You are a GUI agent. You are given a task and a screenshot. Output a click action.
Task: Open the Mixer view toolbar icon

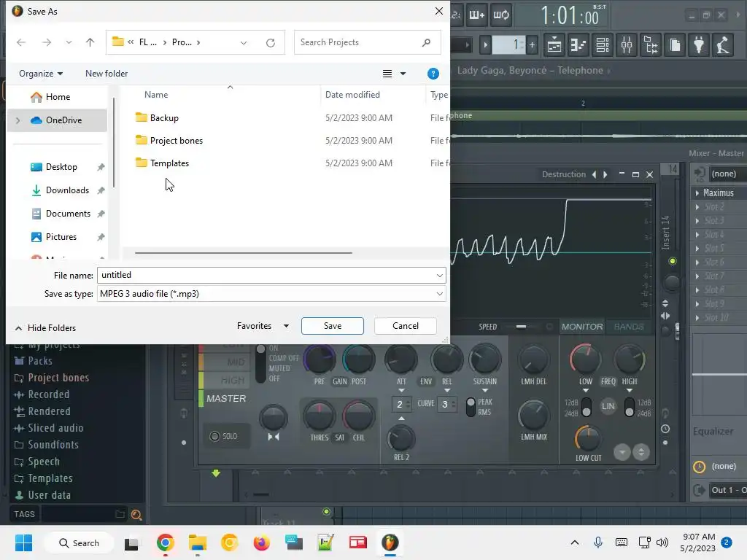coord(627,44)
